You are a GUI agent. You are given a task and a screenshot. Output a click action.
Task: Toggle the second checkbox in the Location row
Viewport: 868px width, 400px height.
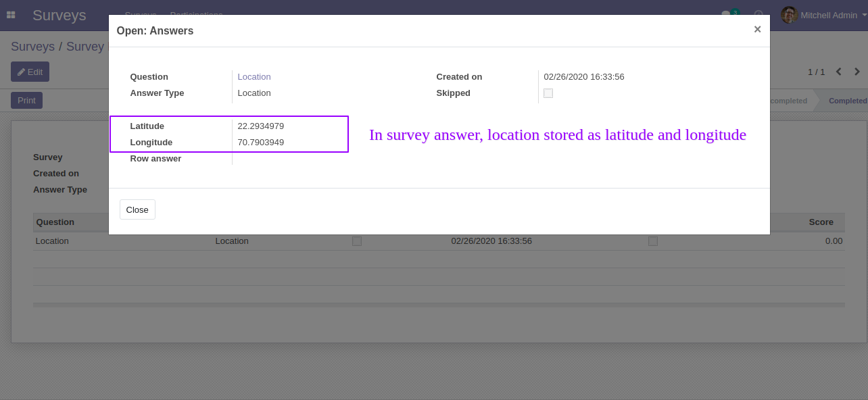(x=652, y=241)
